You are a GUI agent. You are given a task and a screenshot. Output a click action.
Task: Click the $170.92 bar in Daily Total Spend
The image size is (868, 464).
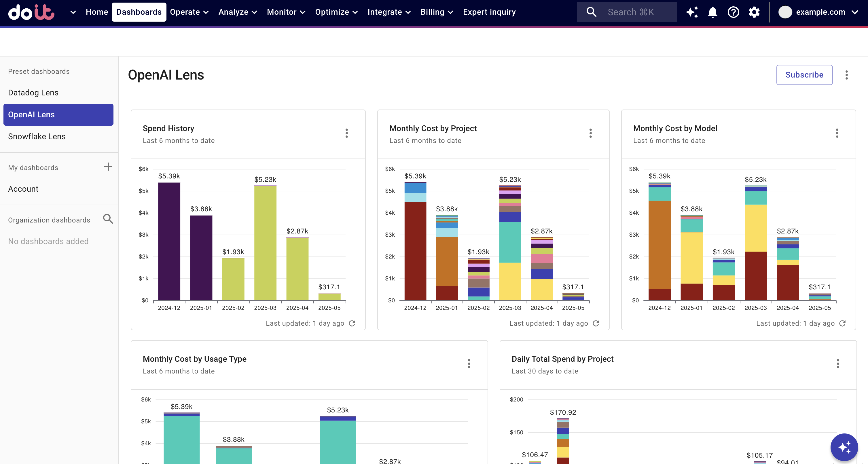[x=563, y=441]
